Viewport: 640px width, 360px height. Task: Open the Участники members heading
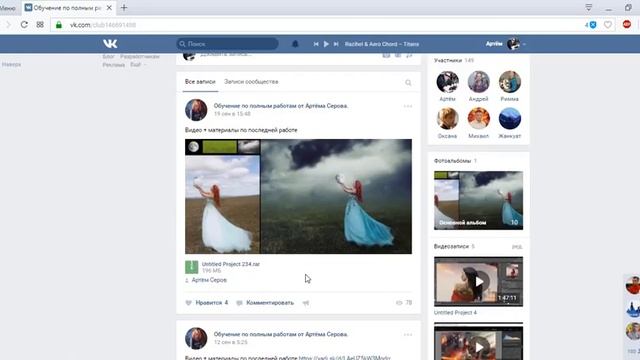(x=454, y=60)
